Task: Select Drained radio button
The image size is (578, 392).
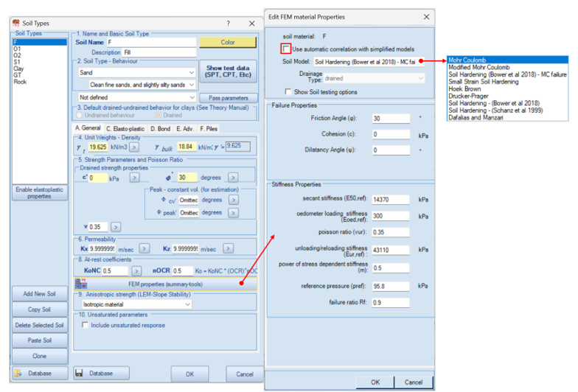Action: click(x=158, y=115)
